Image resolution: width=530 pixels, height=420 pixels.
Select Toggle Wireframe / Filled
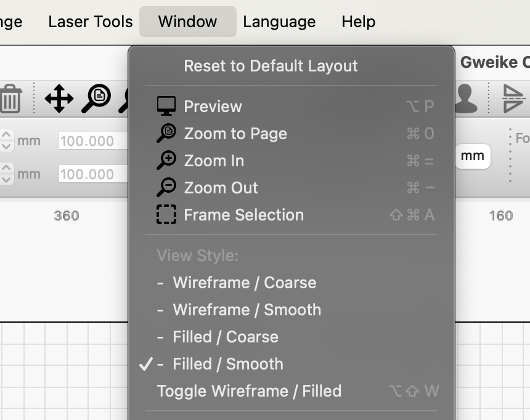point(249,391)
